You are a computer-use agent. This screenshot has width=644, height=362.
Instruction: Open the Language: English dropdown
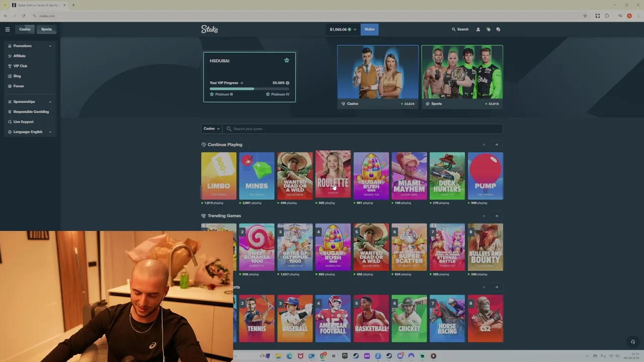(30, 132)
